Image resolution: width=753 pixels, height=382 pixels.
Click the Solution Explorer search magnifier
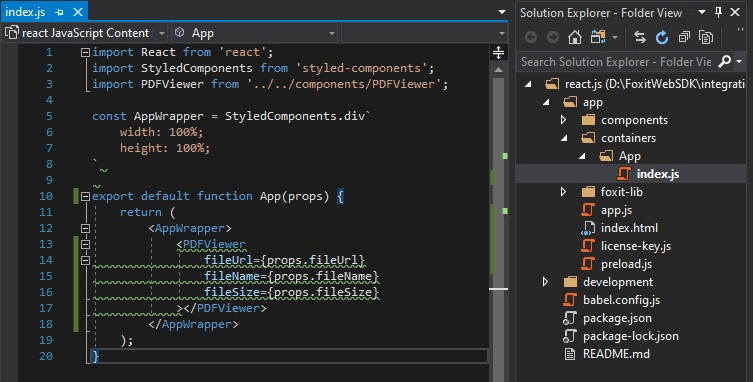725,62
